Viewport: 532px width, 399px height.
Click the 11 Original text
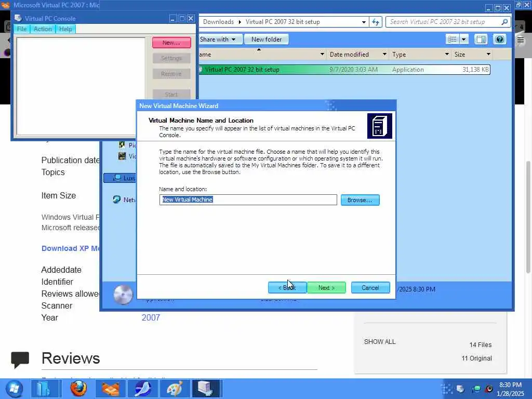[x=476, y=358]
